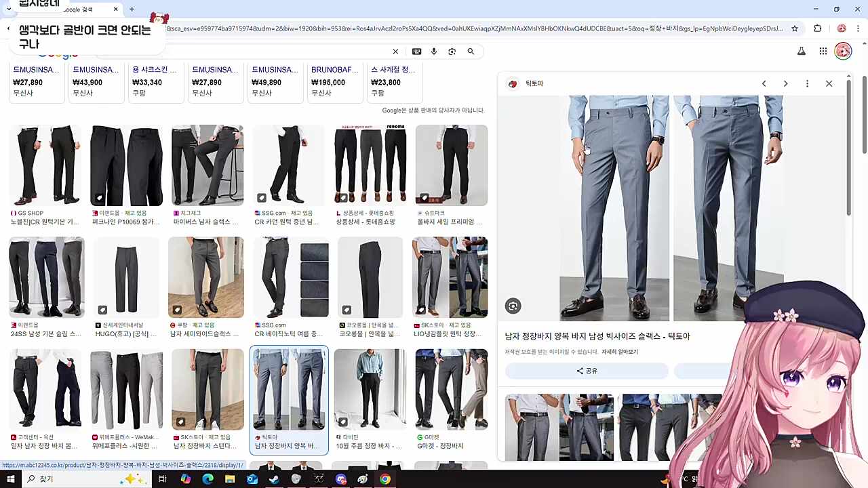The width and height of the screenshot is (868, 488).
Task: Open G마켓 정장바지 result image
Action: point(451,389)
